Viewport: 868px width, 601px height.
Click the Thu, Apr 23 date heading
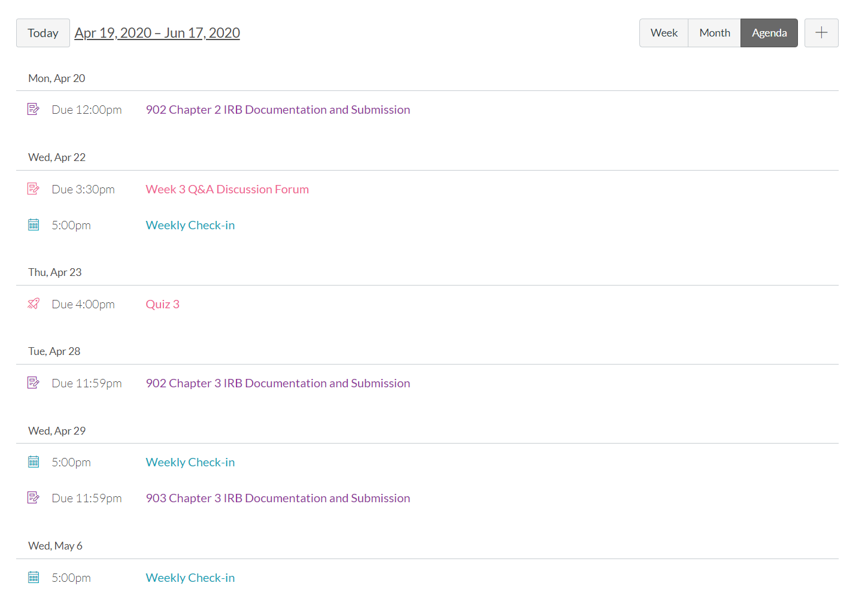click(x=55, y=272)
